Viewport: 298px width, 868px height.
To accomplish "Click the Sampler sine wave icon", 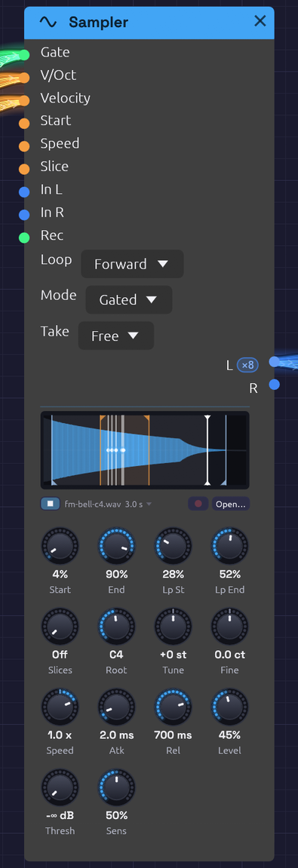I will (x=48, y=22).
